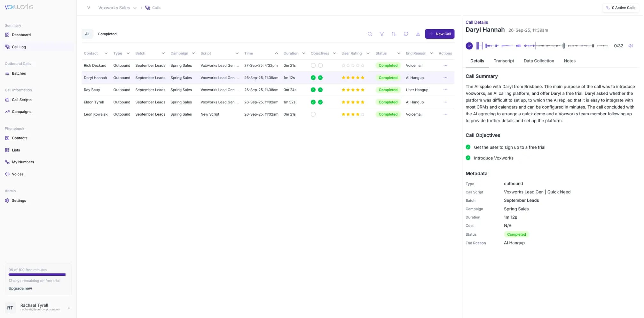The height and width of the screenshot is (318, 644).
Task: Mute audio with the speaker icon
Action: (x=631, y=46)
